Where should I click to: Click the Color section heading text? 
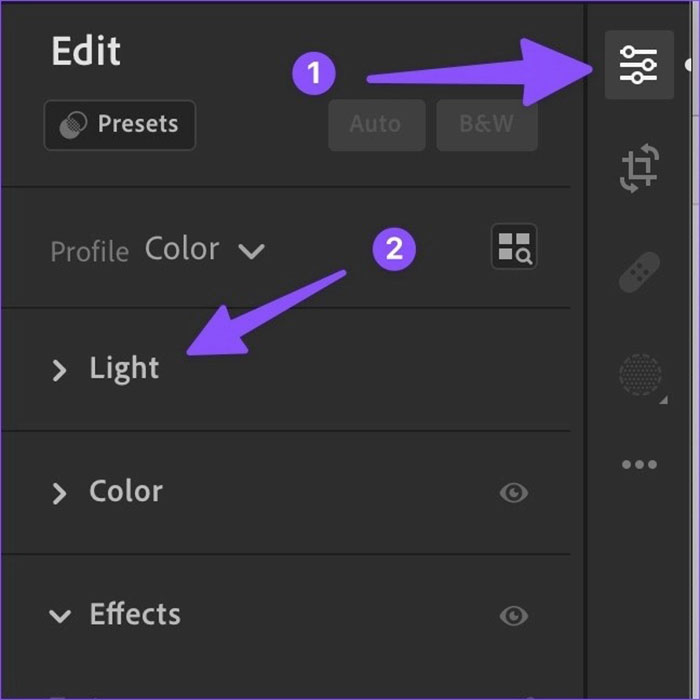pyautogui.click(x=126, y=491)
